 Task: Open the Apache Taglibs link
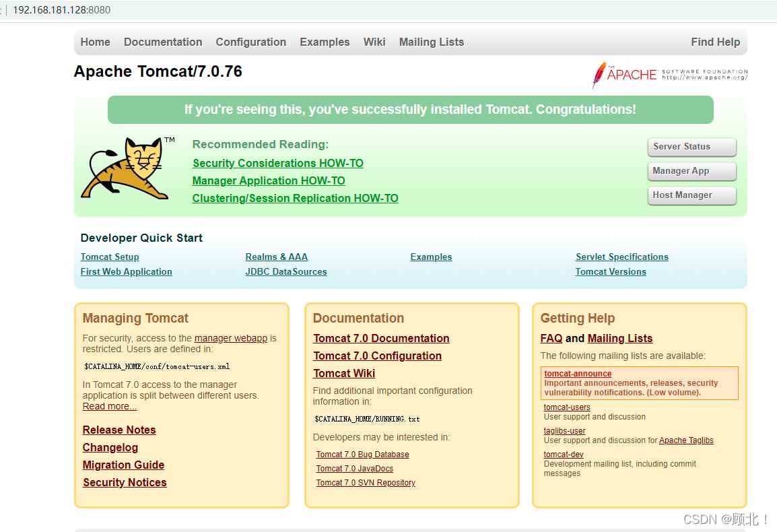click(686, 440)
